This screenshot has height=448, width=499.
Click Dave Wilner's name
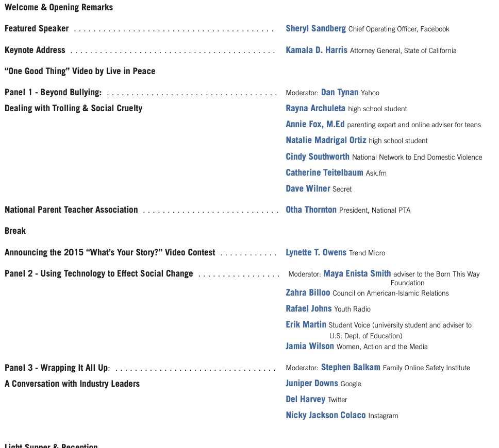308,189
